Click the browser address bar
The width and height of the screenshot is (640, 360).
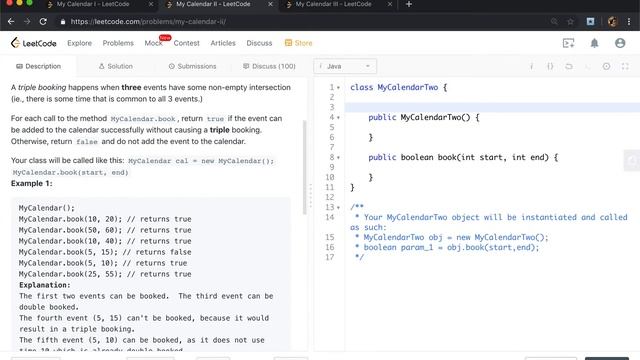point(302,22)
